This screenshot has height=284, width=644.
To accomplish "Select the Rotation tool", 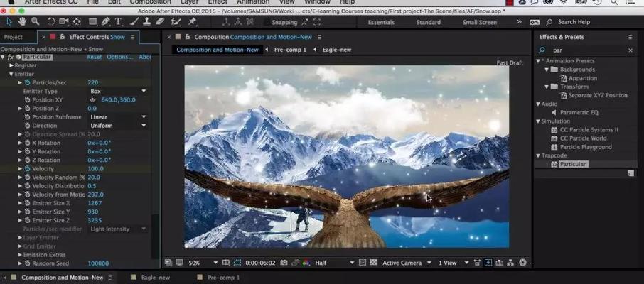I will click(x=51, y=22).
